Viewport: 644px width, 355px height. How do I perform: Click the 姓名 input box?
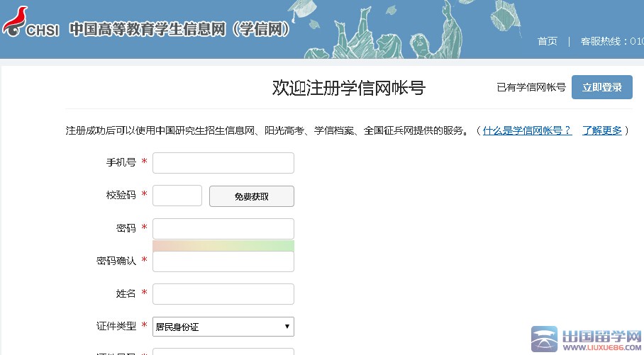click(223, 294)
